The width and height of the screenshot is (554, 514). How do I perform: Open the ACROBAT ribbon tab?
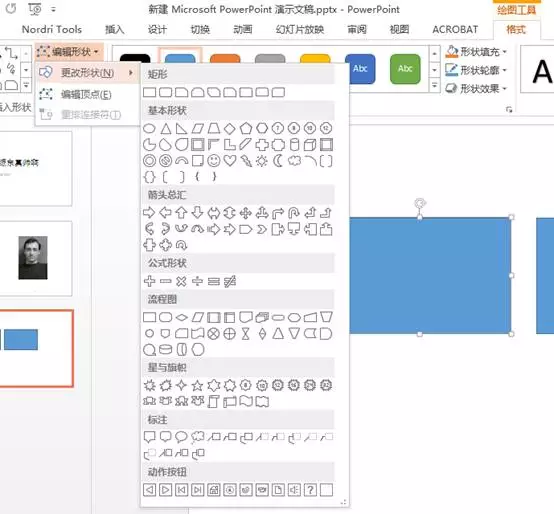click(x=455, y=29)
